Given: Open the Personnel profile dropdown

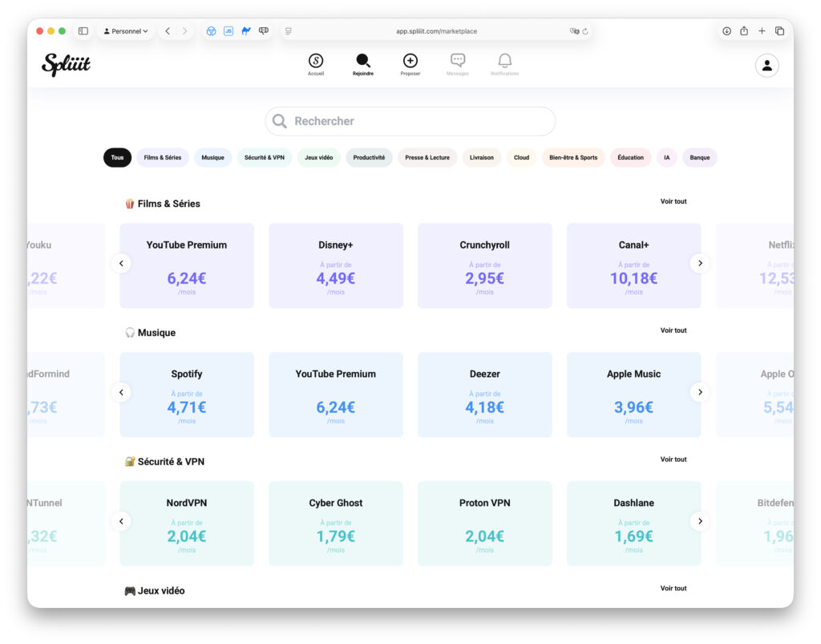Looking at the screenshot, I should (x=126, y=31).
